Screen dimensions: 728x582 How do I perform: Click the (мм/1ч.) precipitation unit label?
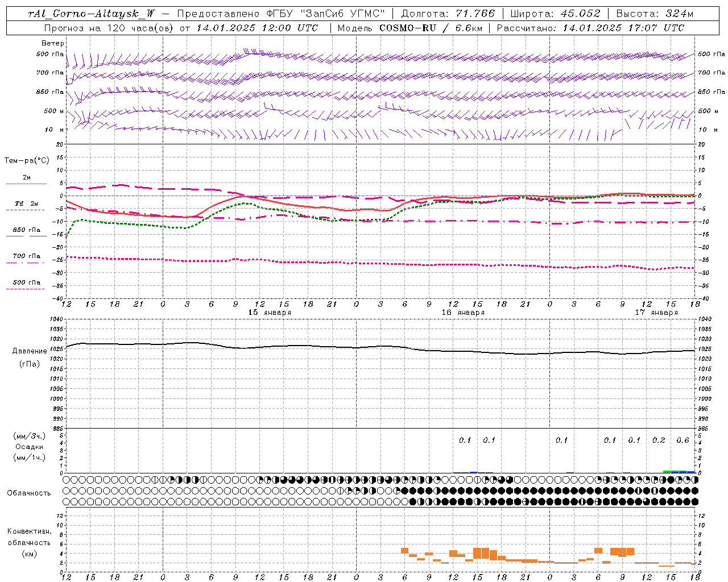point(30,458)
